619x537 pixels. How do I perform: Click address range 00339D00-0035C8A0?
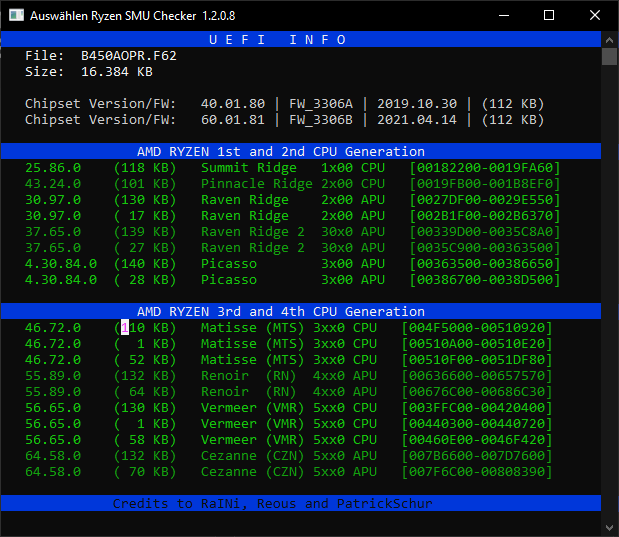pos(485,232)
